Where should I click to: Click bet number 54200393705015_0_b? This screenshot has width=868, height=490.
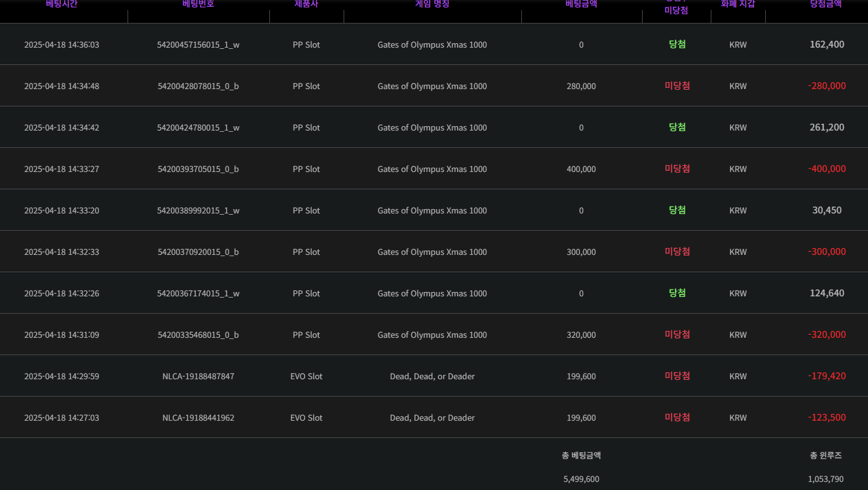tap(198, 169)
